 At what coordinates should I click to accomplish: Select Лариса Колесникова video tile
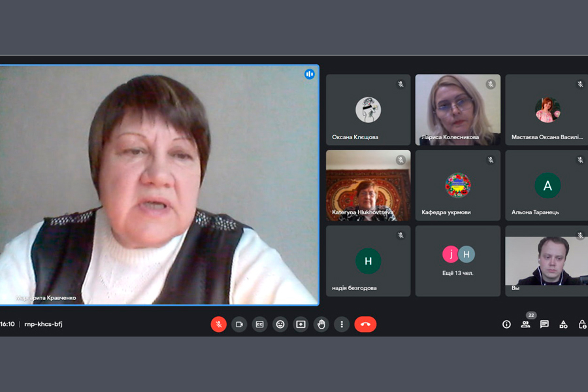point(458,110)
